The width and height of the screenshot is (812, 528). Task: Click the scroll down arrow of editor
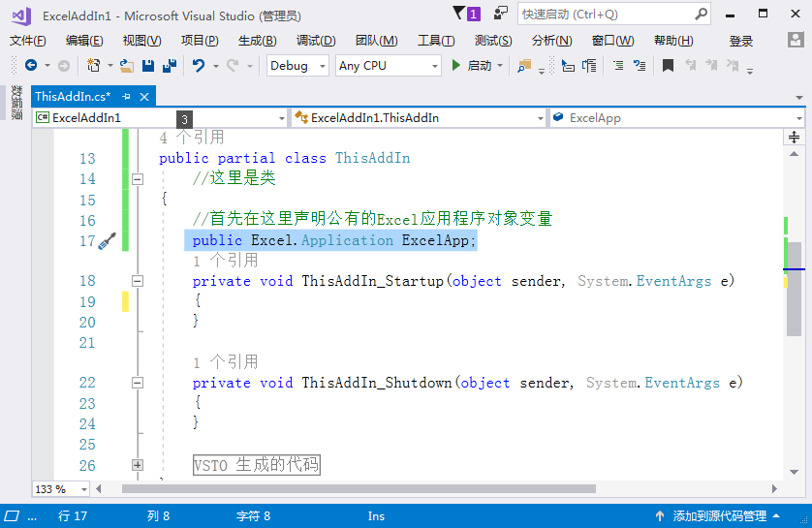(x=794, y=472)
